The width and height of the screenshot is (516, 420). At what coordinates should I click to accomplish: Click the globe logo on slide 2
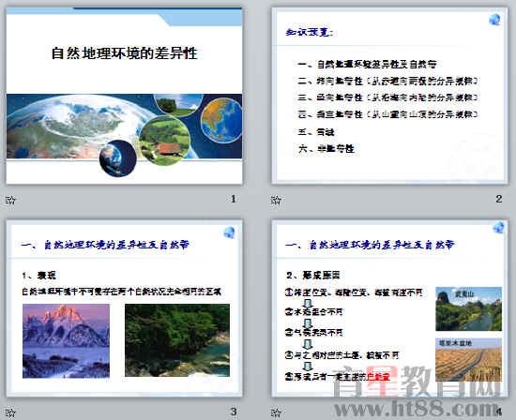pos(494,20)
